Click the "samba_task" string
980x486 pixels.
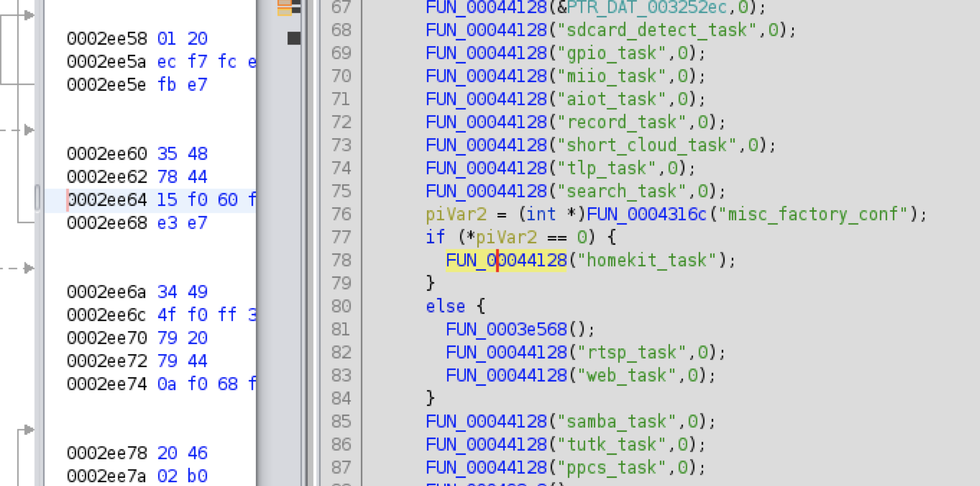(x=617, y=422)
